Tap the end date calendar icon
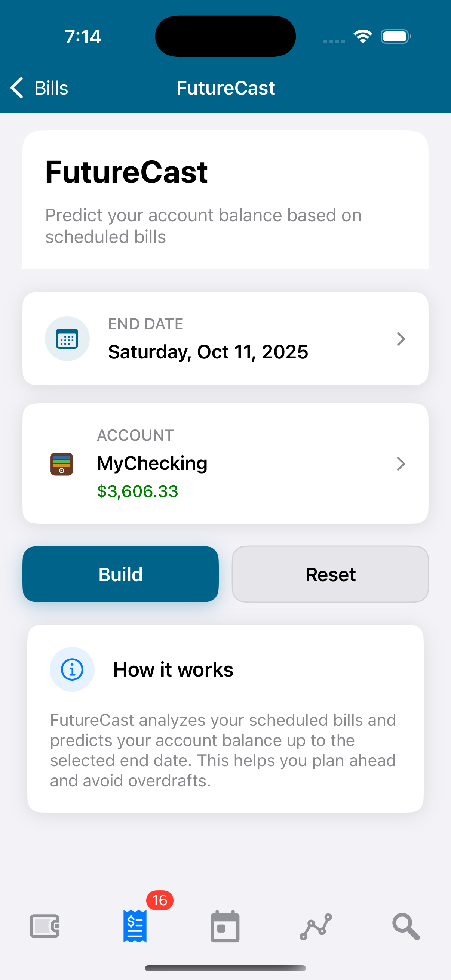The image size is (451, 980). (x=67, y=339)
